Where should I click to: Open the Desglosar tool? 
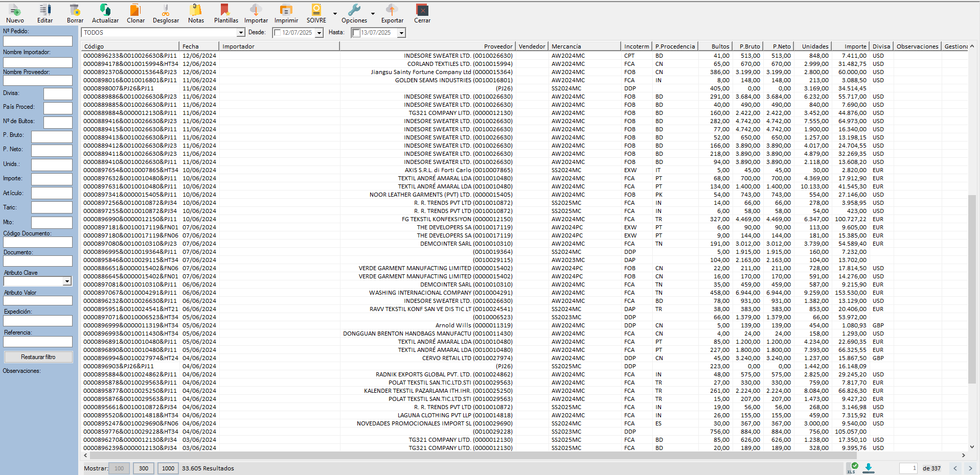(166, 11)
